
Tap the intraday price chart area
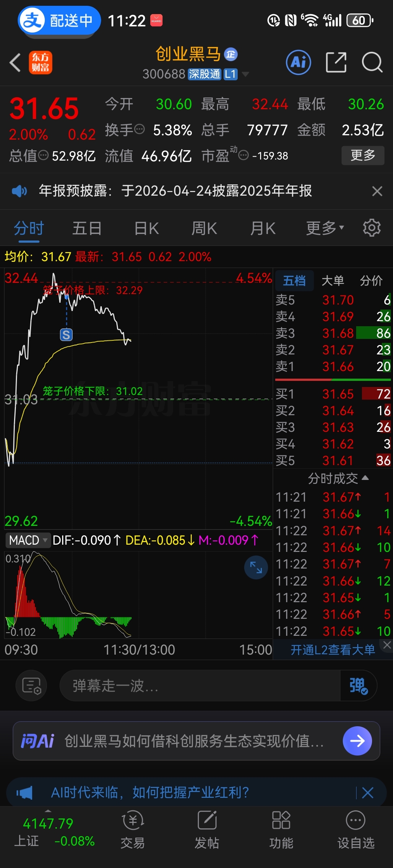[x=138, y=399]
